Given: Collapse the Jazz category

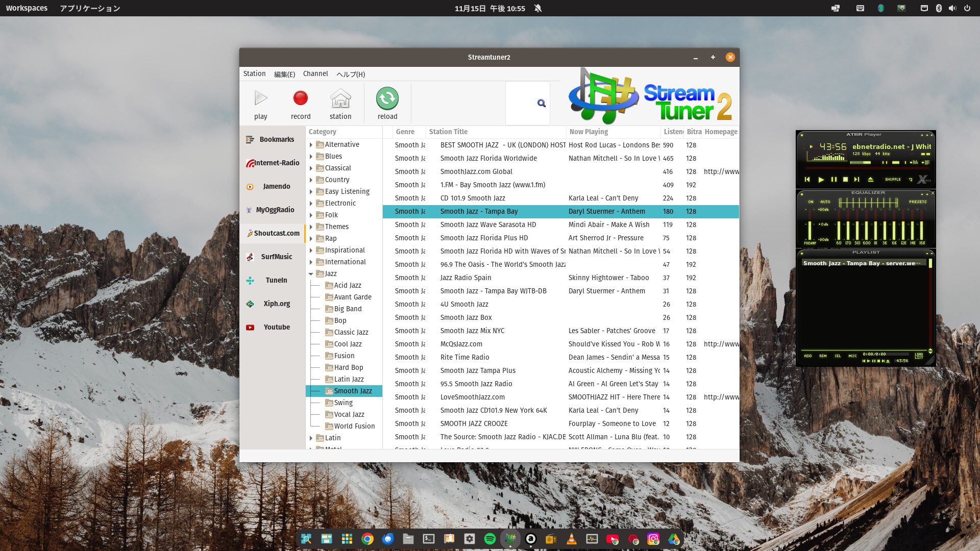Looking at the screenshot, I should point(311,274).
